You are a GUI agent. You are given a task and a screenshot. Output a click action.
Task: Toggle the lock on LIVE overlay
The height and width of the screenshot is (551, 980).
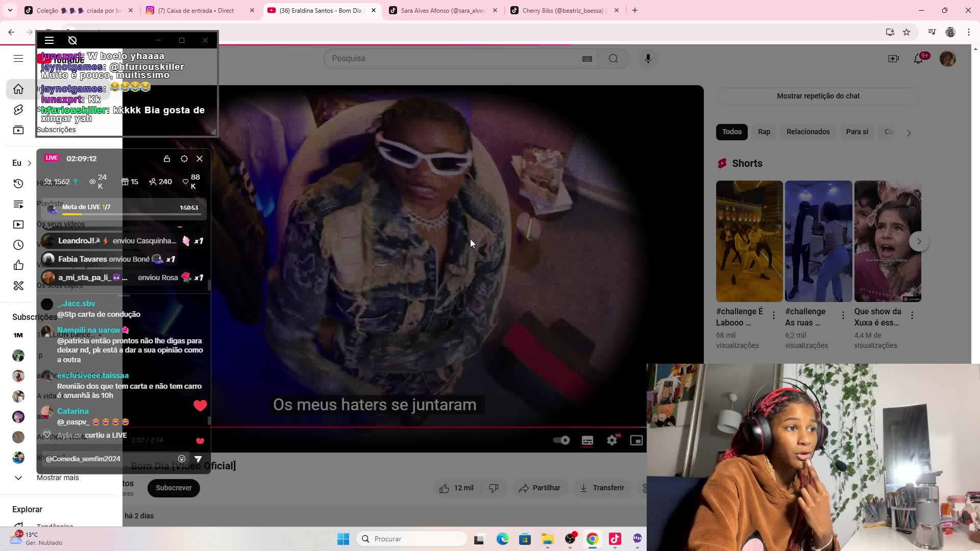pyautogui.click(x=167, y=159)
